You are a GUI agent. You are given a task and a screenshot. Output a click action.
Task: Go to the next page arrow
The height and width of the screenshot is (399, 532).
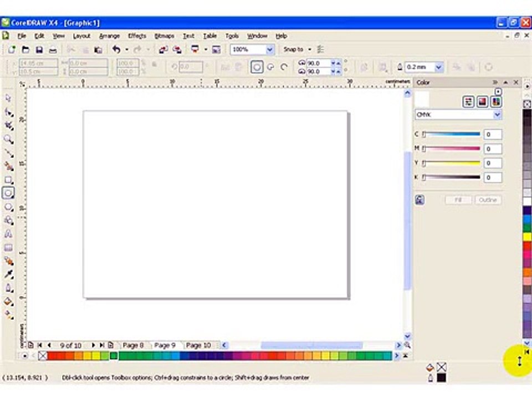click(x=93, y=345)
